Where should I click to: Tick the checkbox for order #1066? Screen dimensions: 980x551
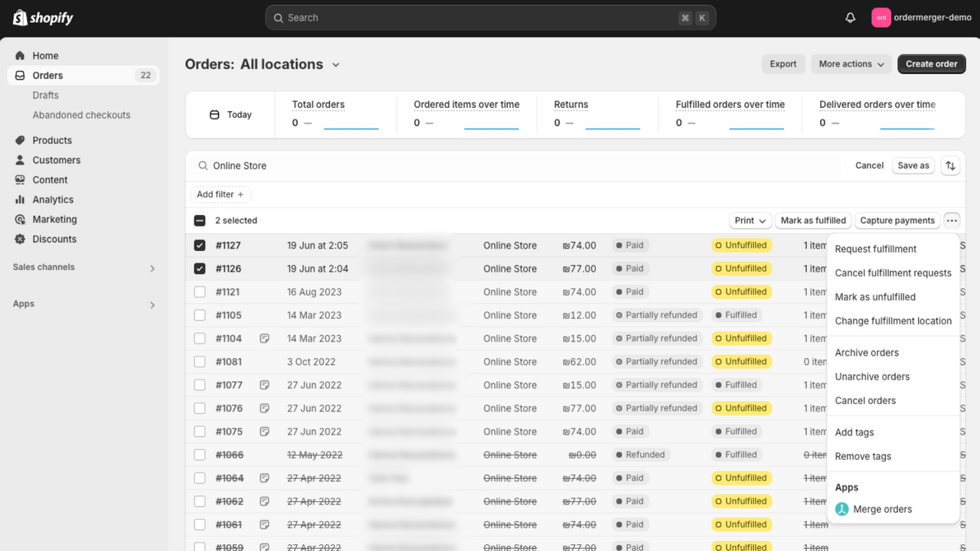tap(200, 455)
